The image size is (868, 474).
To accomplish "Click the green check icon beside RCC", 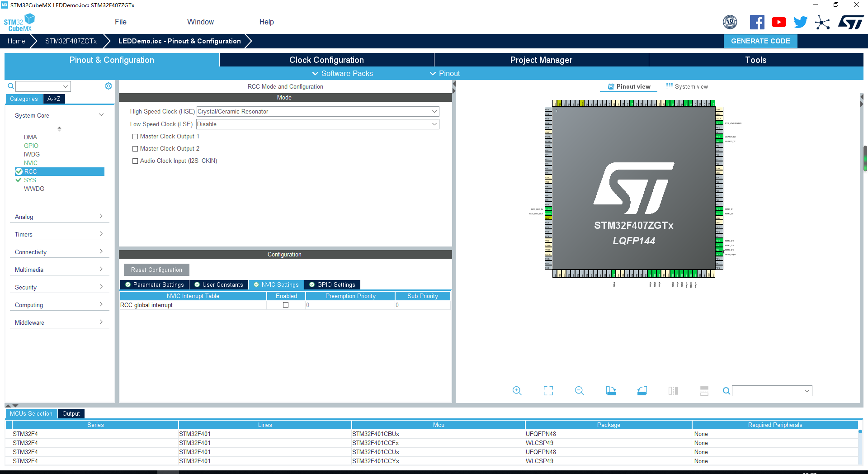I will click(19, 171).
